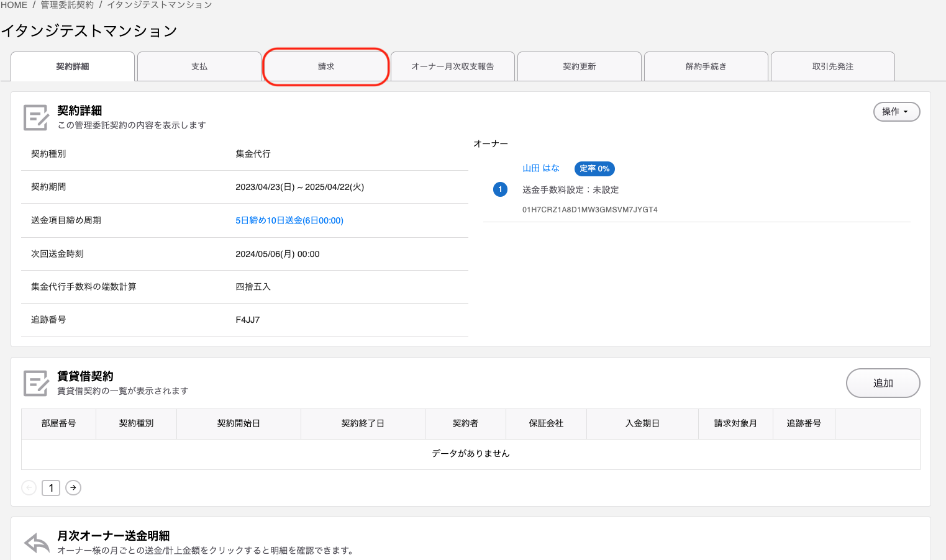Go to next page arrow in pagination
Screen dimensions: 946x560
[x=73, y=488]
